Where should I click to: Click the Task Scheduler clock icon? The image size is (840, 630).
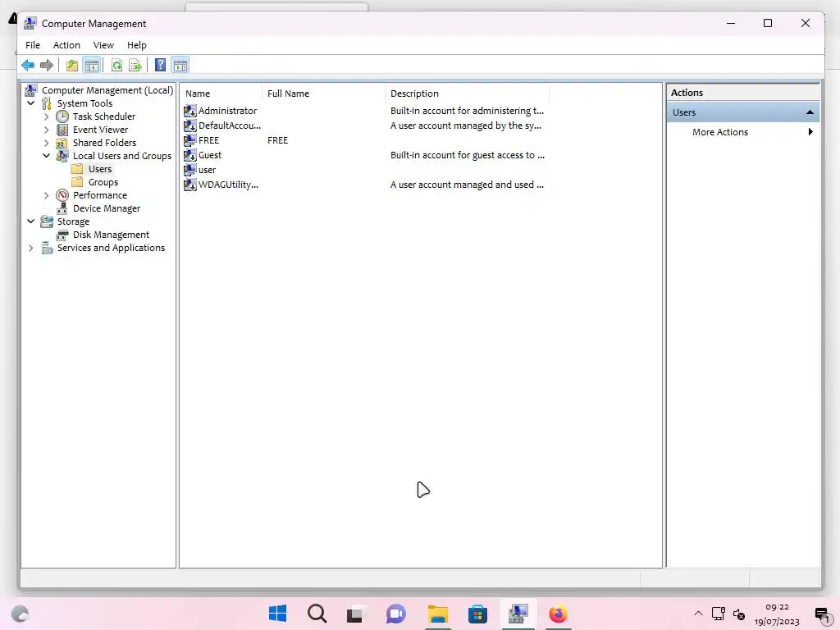click(x=62, y=116)
